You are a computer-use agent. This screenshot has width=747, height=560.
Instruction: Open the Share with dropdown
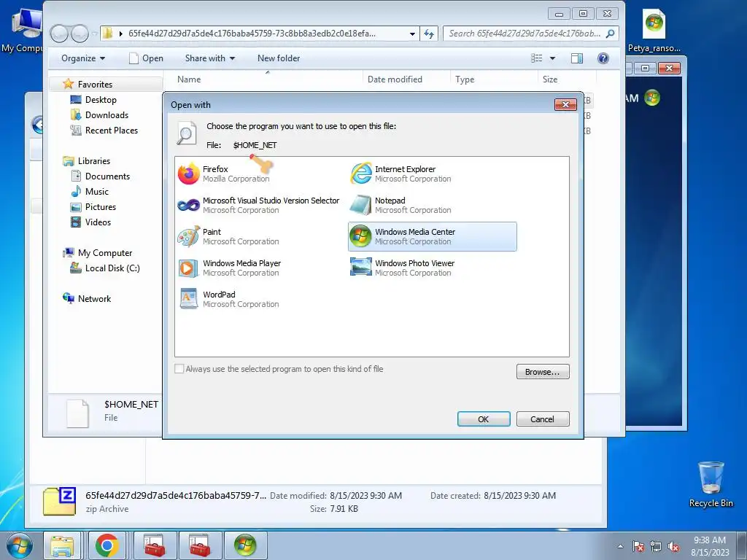pyautogui.click(x=209, y=58)
